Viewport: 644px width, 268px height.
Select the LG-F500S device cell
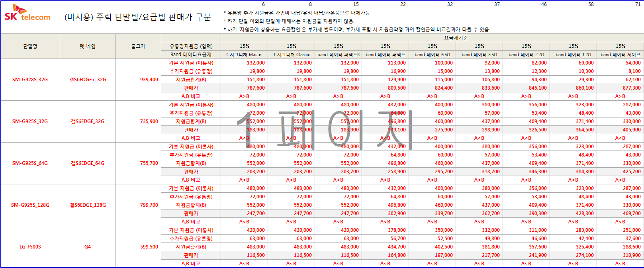click(x=30, y=247)
